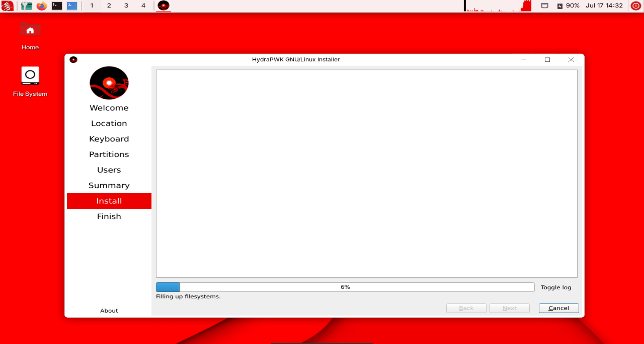This screenshot has width=644, height=344.
Task: Click the installer icon in the taskbar
Action: 163,6
